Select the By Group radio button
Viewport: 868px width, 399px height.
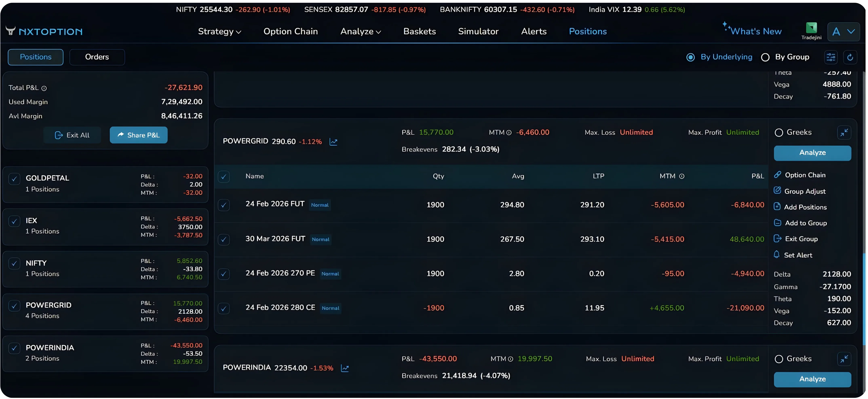coord(765,57)
